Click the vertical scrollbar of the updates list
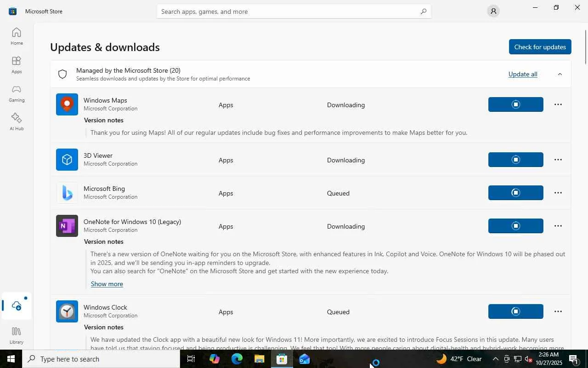 pos(585,47)
